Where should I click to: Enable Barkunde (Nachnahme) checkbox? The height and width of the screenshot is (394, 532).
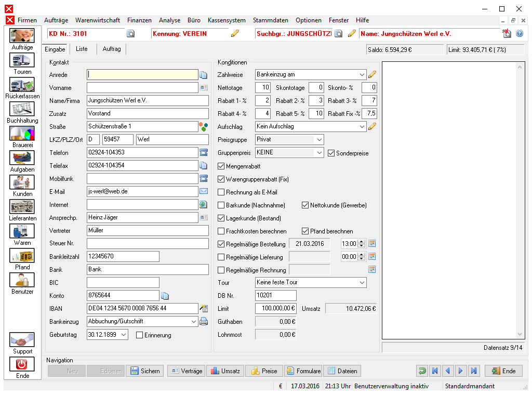click(x=221, y=205)
